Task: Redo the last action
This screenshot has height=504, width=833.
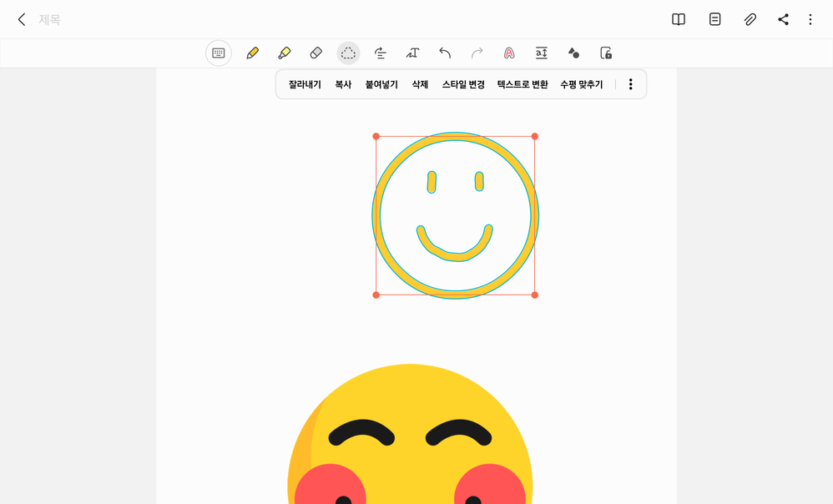Action: pyautogui.click(x=477, y=53)
